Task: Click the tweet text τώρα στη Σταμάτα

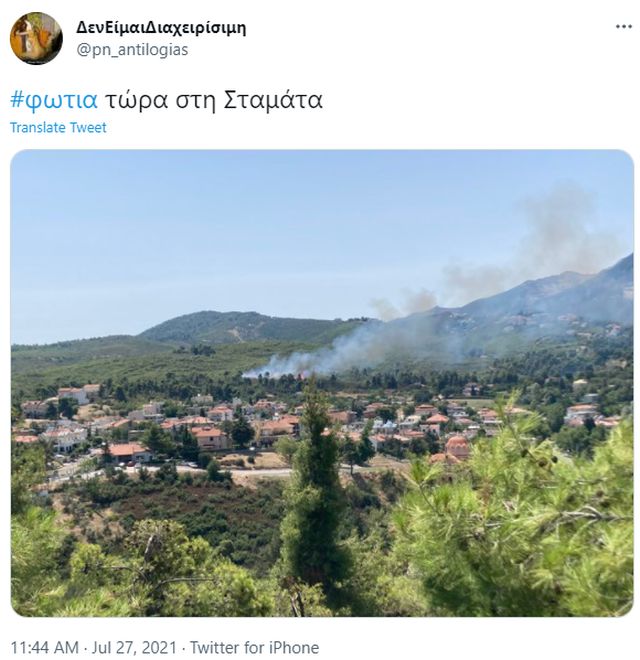Action: point(213,100)
